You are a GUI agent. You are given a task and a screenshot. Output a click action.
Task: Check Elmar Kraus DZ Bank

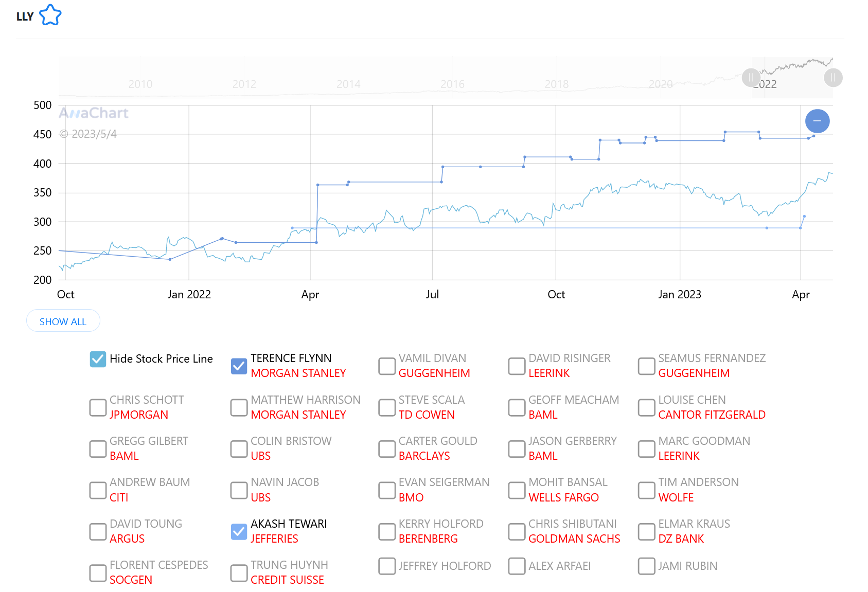[646, 531]
